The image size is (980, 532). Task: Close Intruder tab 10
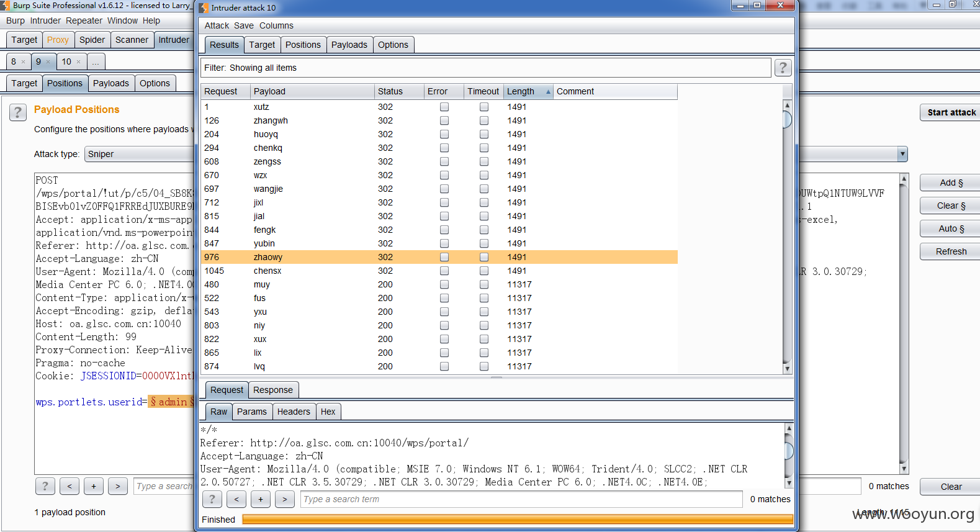78,62
